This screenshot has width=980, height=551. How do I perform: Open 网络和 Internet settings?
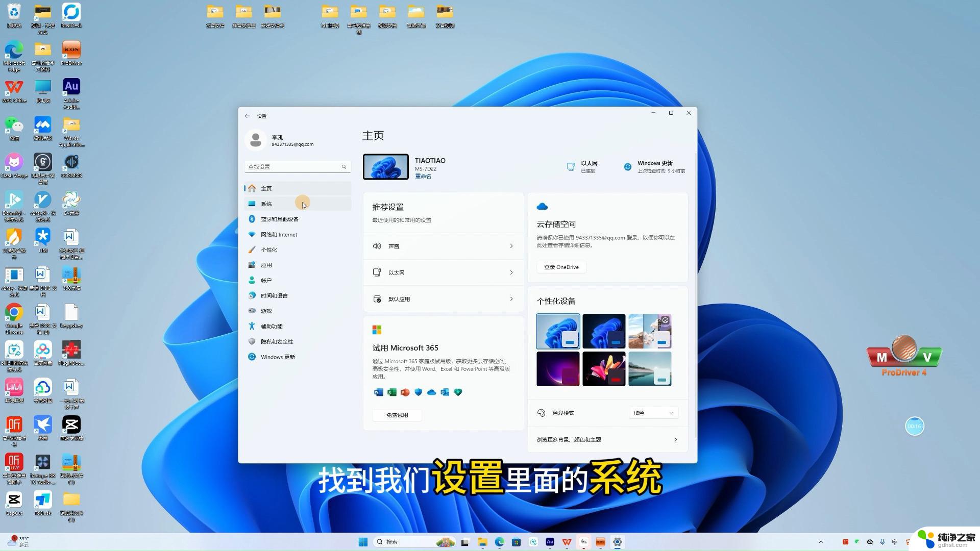coord(298,234)
